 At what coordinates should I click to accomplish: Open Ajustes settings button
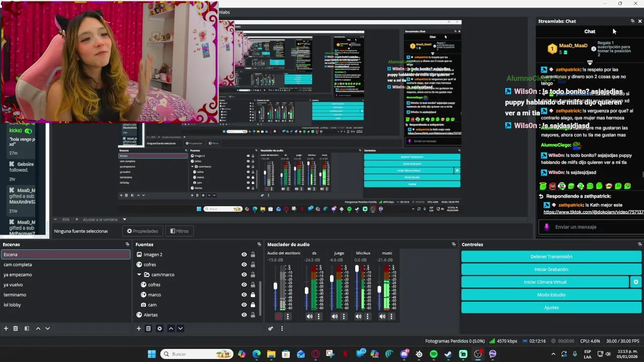(551, 307)
